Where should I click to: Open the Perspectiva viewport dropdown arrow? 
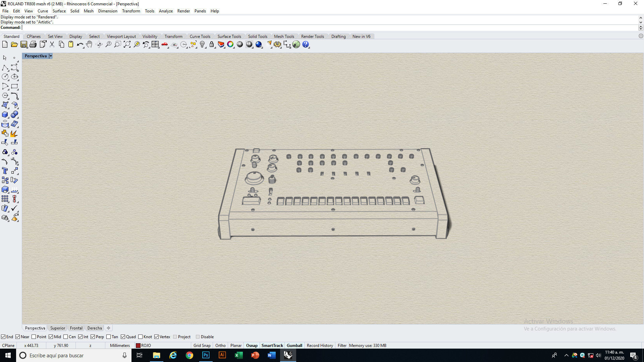point(51,56)
